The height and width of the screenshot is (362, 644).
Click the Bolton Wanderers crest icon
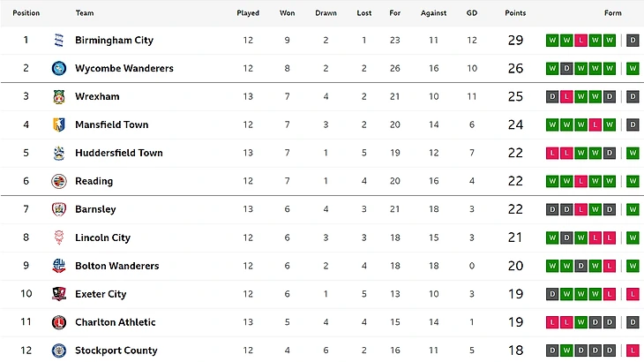(59, 267)
